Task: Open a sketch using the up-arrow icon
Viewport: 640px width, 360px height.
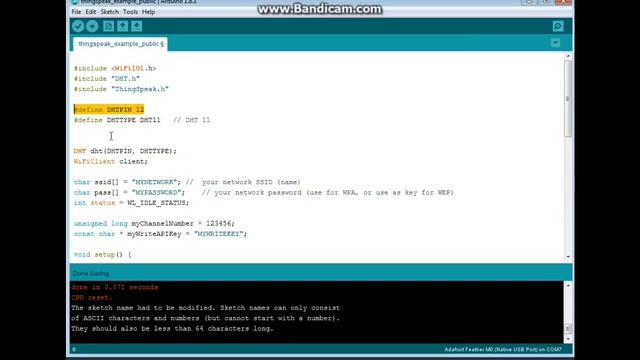Action: point(122,26)
